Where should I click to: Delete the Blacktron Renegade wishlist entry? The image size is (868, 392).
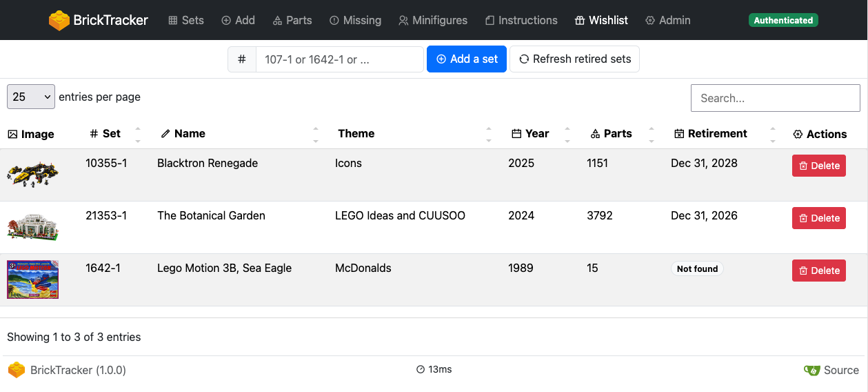click(x=818, y=166)
